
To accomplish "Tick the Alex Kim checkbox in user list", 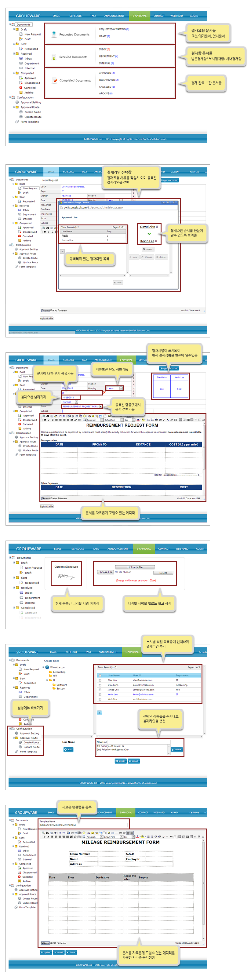I will (100, 680).
